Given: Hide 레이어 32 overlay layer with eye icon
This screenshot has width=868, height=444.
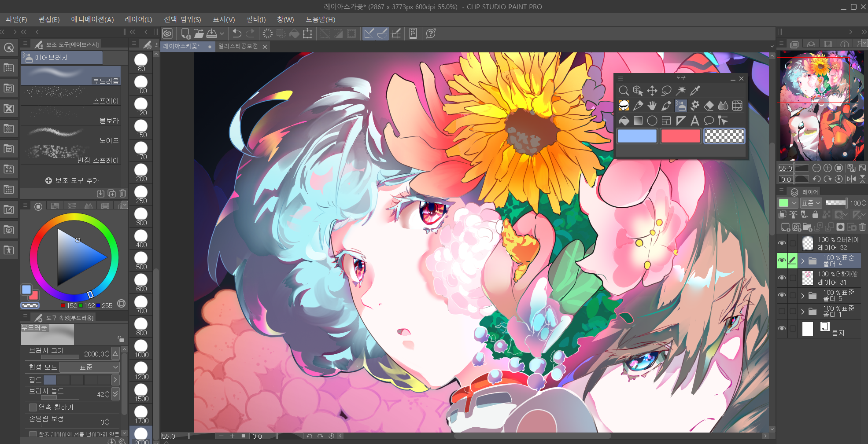Looking at the screenshot, I should (782, 243).
